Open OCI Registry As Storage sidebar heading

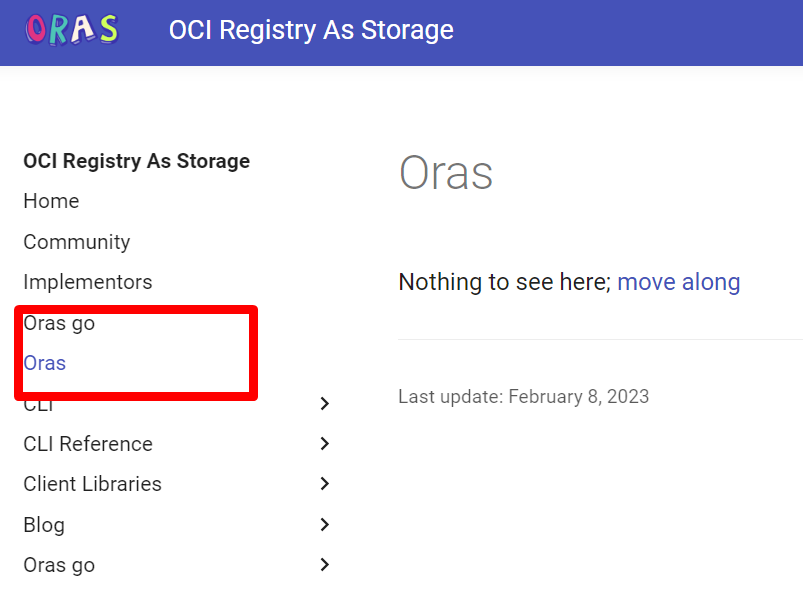(x=136, y=161)
